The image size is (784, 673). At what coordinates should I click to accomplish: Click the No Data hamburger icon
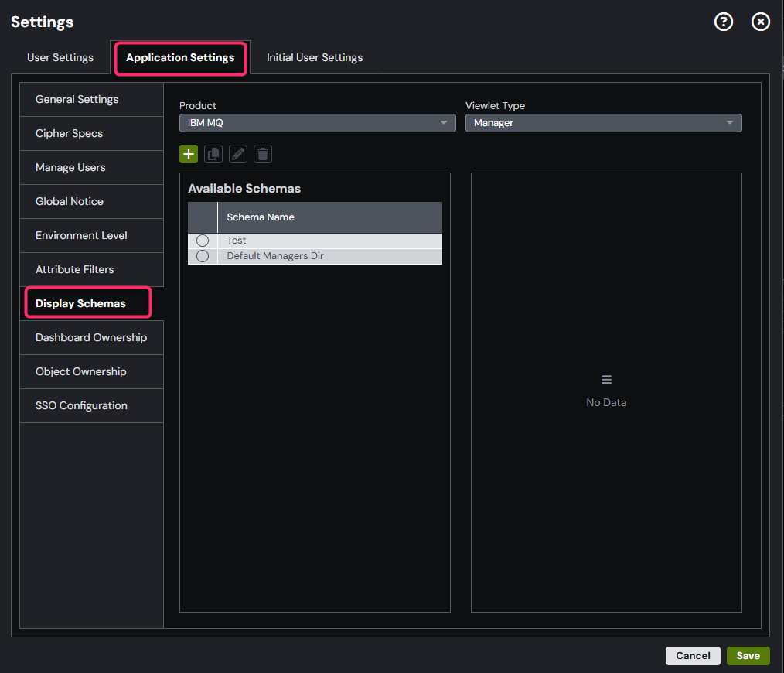point(606,379)
